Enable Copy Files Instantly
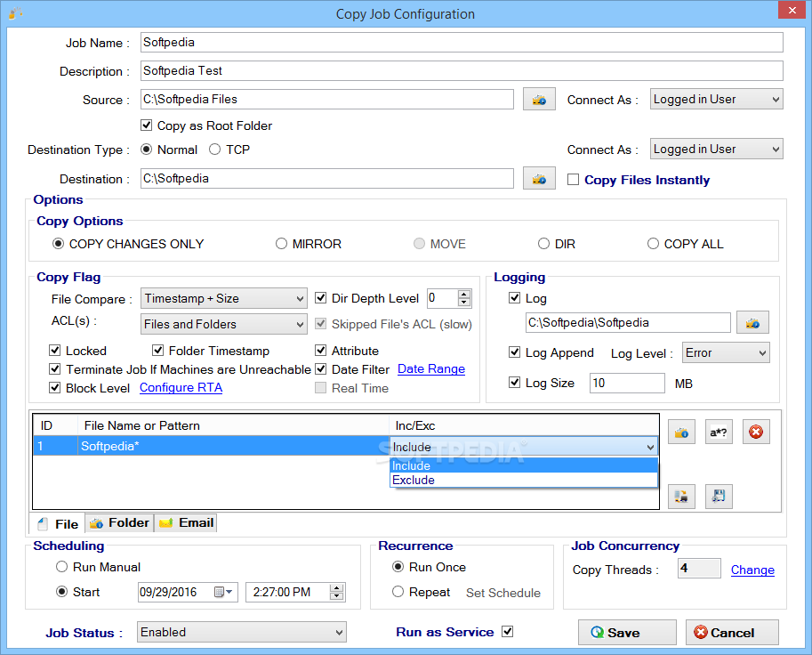Viewport: 812px width, 655px height. [x=573, y=179]
